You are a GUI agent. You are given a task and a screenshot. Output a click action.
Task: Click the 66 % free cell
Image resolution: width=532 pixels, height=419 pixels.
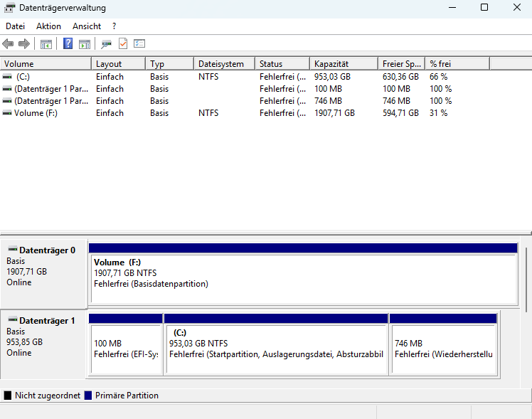pyautogui.click(x=439, y=77)
